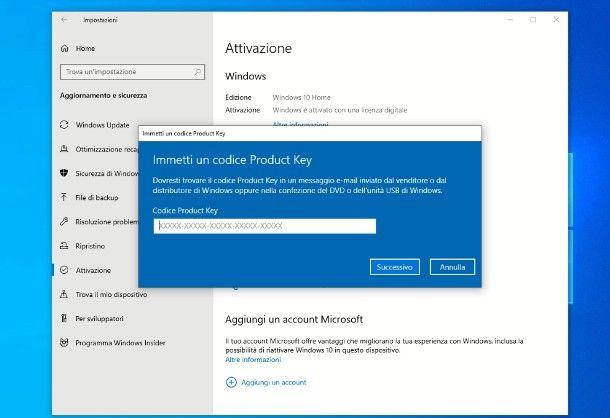
Task: Click Altre informazioni link under Attivazione status
Action: tap(301, 124)
